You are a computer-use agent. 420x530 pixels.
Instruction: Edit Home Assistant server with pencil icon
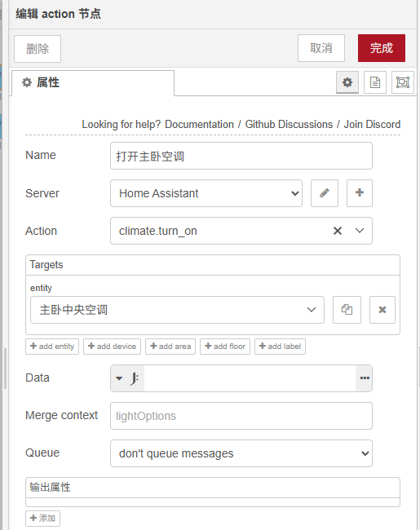click(325, 193)
